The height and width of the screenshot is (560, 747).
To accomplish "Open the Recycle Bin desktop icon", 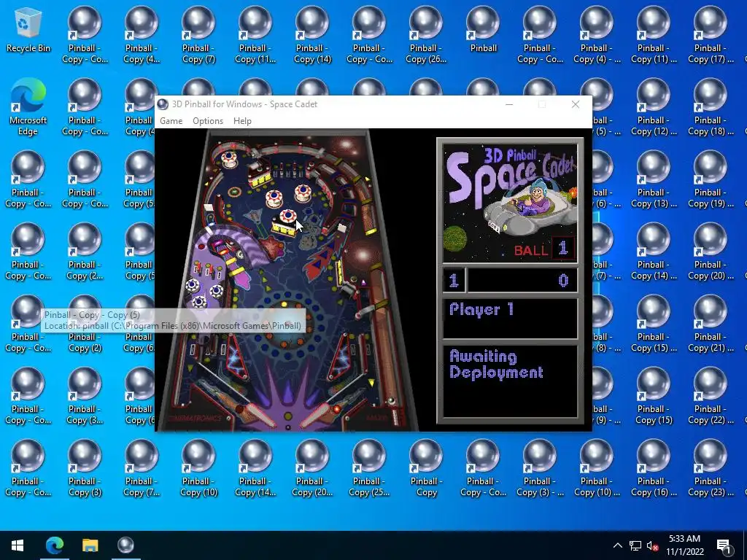I will click(x=28, y=31).
